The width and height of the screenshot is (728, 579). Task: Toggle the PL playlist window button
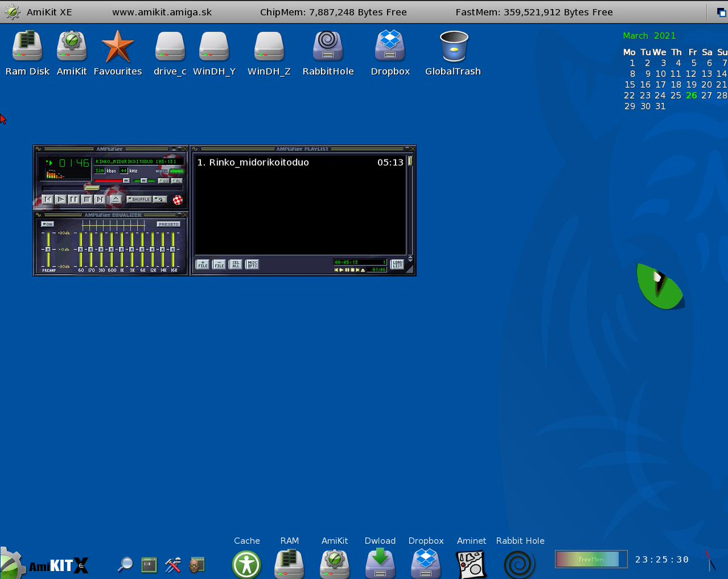click(177, 181)
